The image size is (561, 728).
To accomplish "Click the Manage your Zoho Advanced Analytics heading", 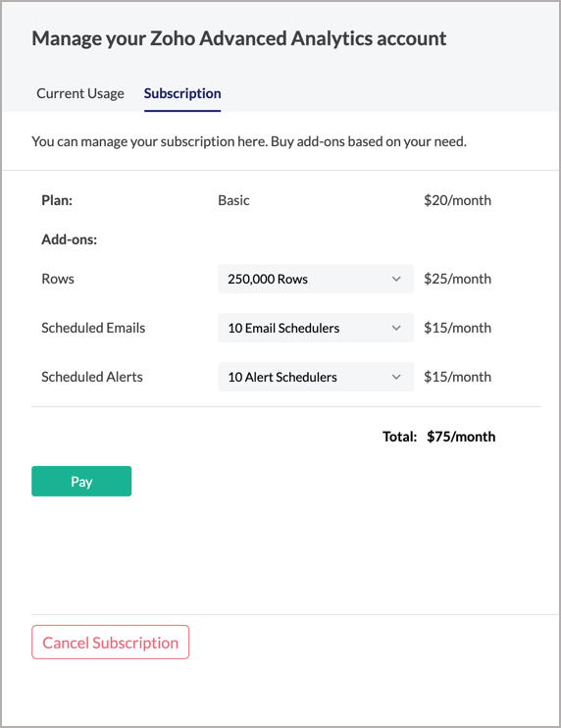I will coord(239,38).
